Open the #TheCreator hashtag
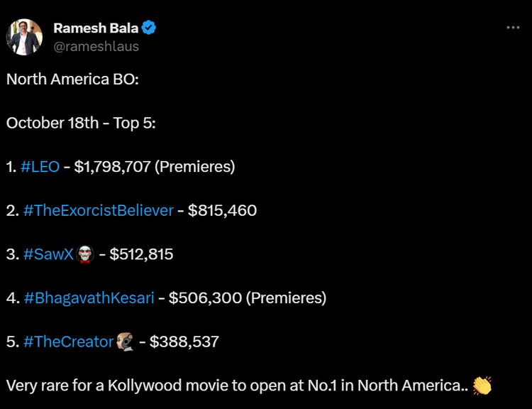The image size is (532, 409). pyautogui.click(x=68, y=342)
